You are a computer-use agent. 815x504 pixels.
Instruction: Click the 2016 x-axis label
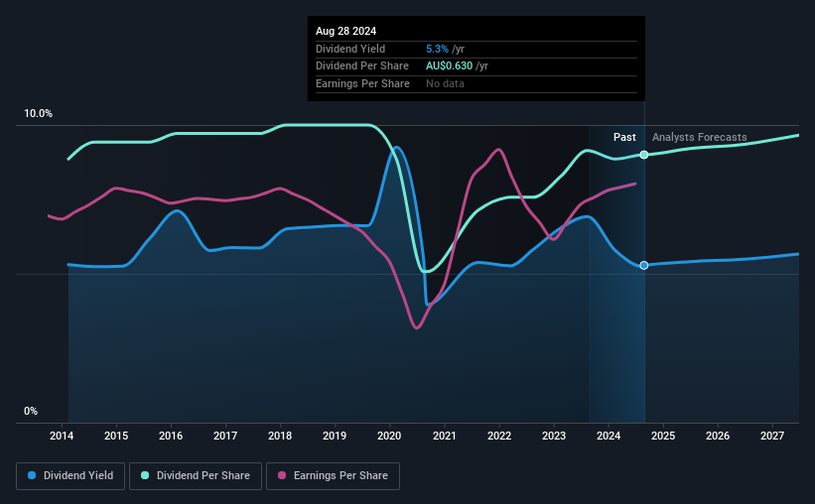pos(171,436)
